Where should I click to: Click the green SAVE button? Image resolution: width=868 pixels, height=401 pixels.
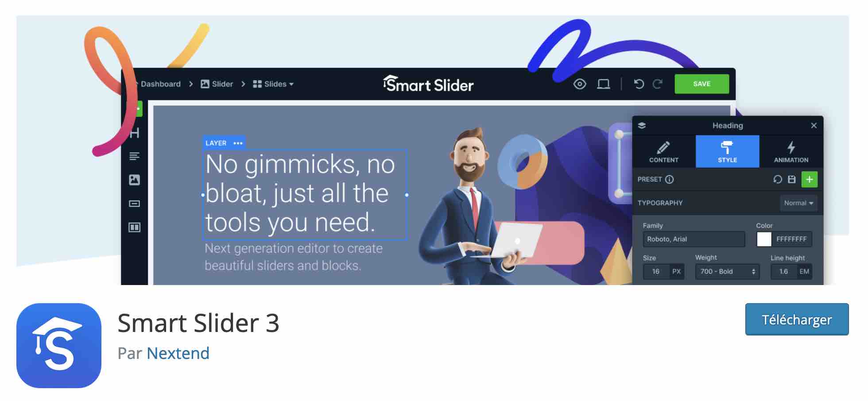tap(702, 84)
